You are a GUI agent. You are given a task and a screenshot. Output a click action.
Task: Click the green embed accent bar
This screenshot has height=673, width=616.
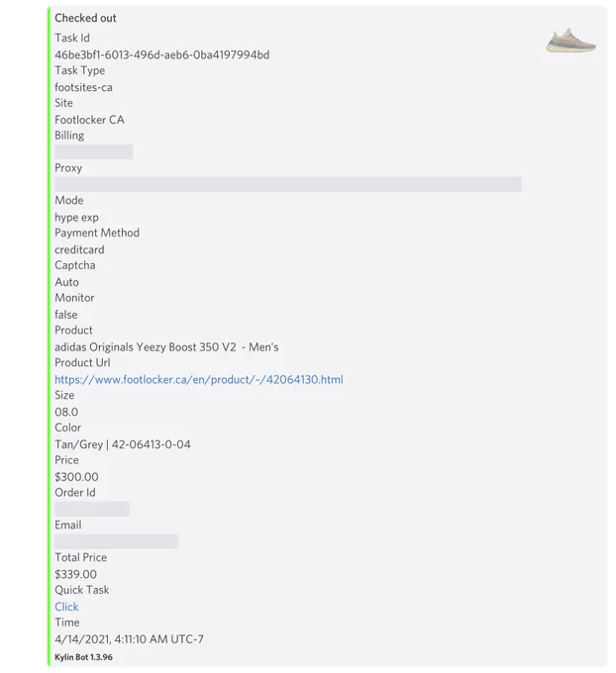49,336
